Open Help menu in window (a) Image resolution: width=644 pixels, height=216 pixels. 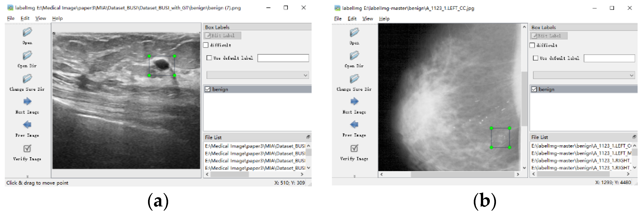click(57, 18)
